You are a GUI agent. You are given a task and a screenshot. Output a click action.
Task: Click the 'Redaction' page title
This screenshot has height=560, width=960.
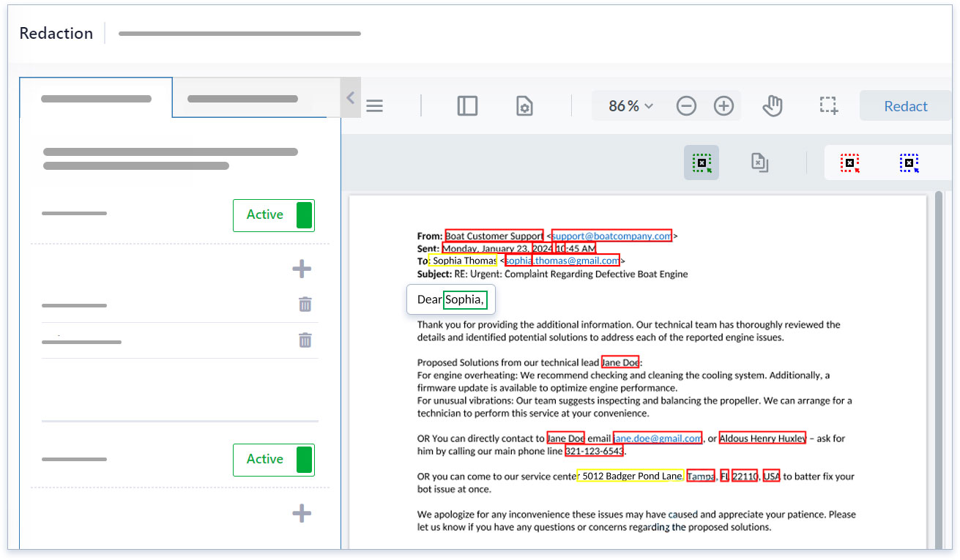56,34
